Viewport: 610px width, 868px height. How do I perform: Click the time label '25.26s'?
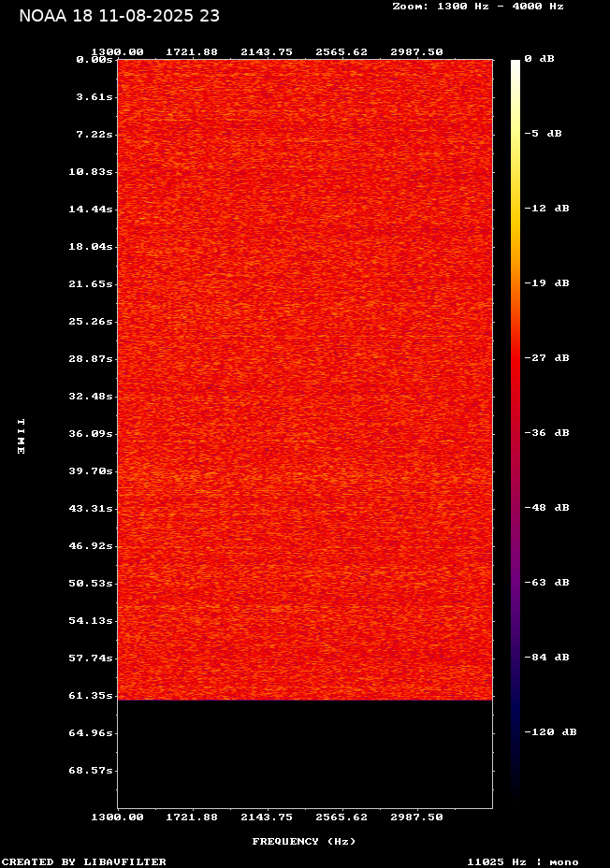pos(91,322)
